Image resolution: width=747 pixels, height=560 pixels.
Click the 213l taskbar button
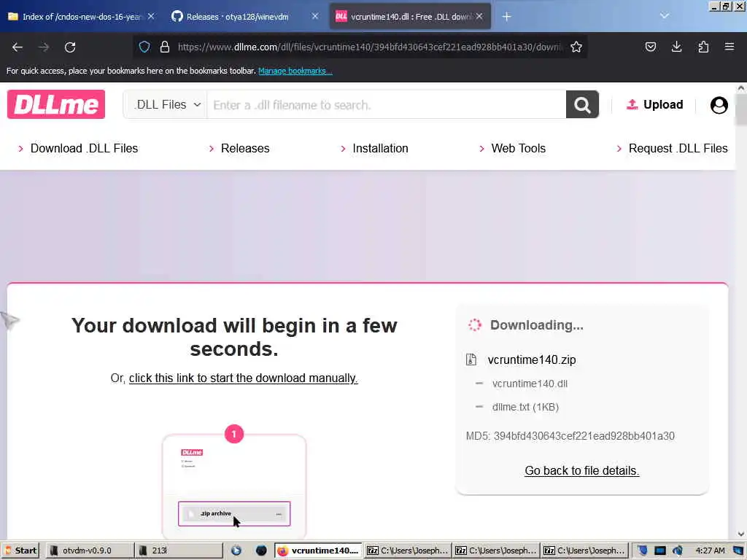[x=179, y=551]
